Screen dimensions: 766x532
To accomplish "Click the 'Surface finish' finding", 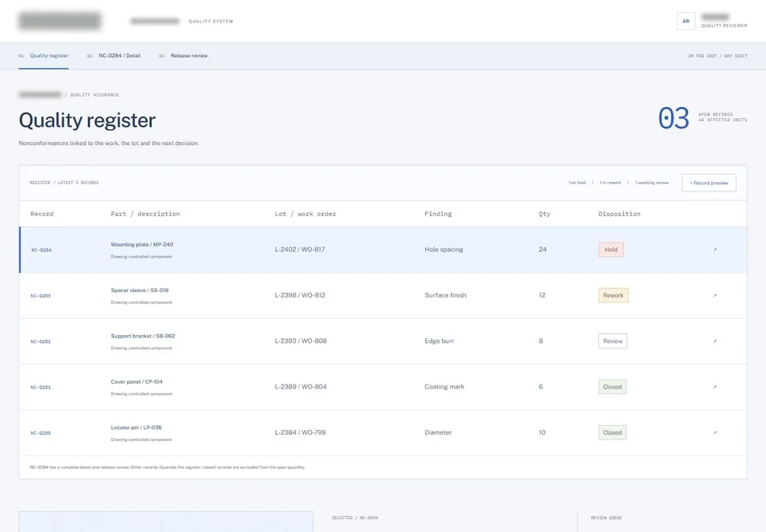I will pos(445,296).
